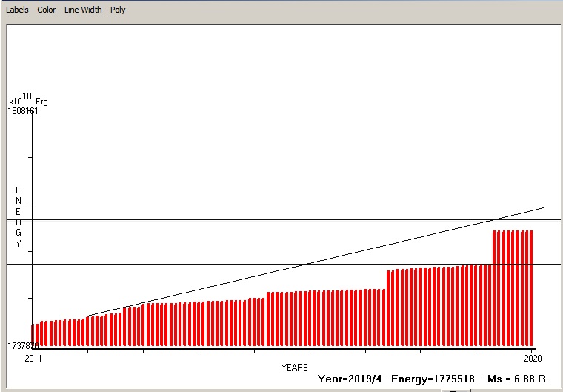Open the Labels menu
The image size is (563, 392).
[17, 10]
